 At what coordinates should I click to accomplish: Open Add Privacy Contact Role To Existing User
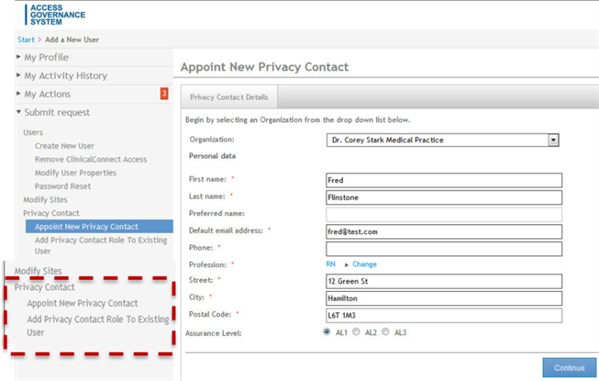coord(101,245)
